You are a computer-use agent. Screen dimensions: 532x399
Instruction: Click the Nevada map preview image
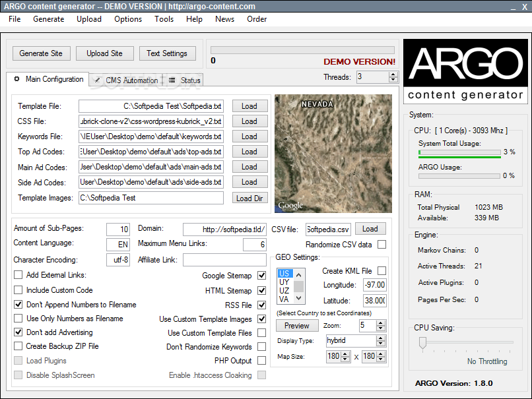pos(333,154)
